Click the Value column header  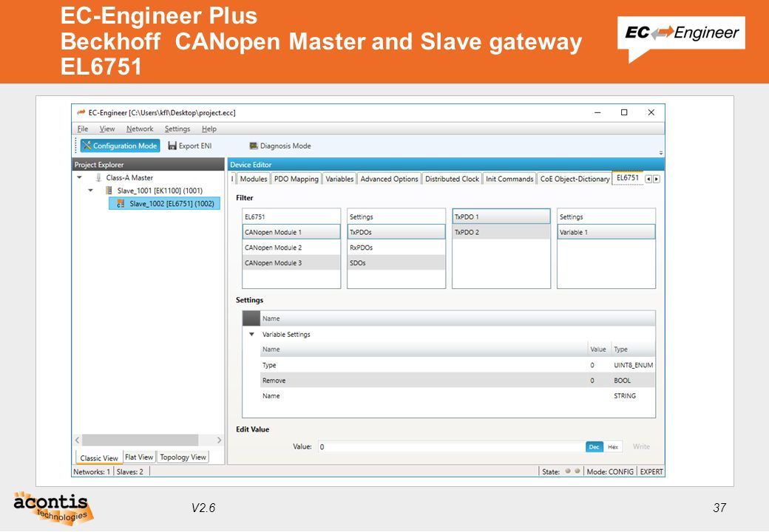pyautogui.click(x=598, y=349)
